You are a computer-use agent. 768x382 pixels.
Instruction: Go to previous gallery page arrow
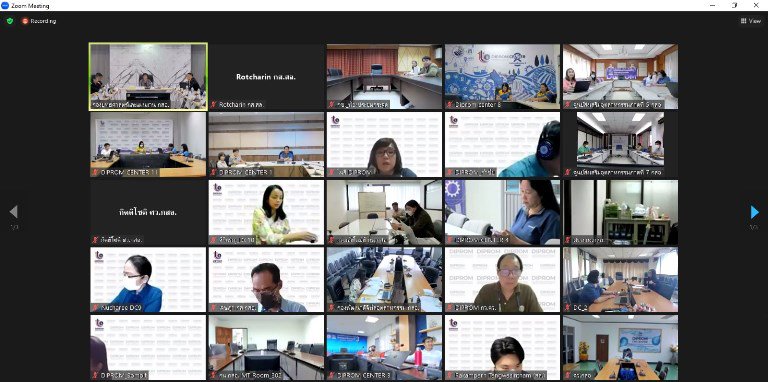pos(14,212)
